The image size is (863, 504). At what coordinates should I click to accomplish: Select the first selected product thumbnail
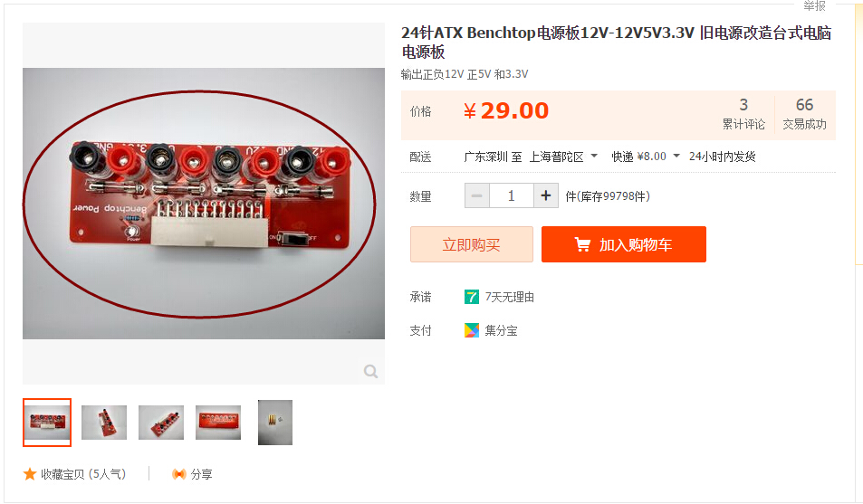[x=47, y=423]
